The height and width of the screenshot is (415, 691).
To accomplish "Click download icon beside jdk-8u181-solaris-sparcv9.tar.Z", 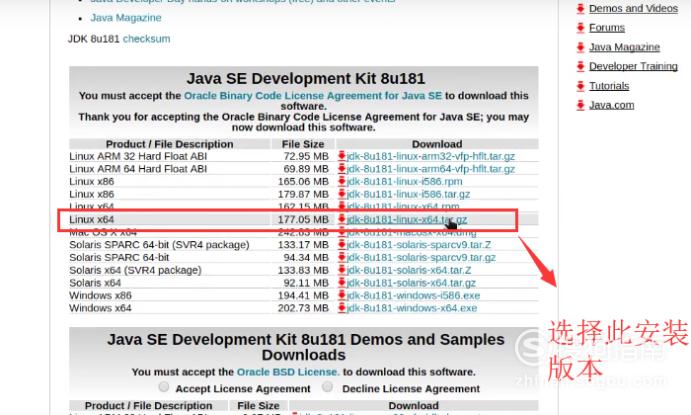I will 342,245.
